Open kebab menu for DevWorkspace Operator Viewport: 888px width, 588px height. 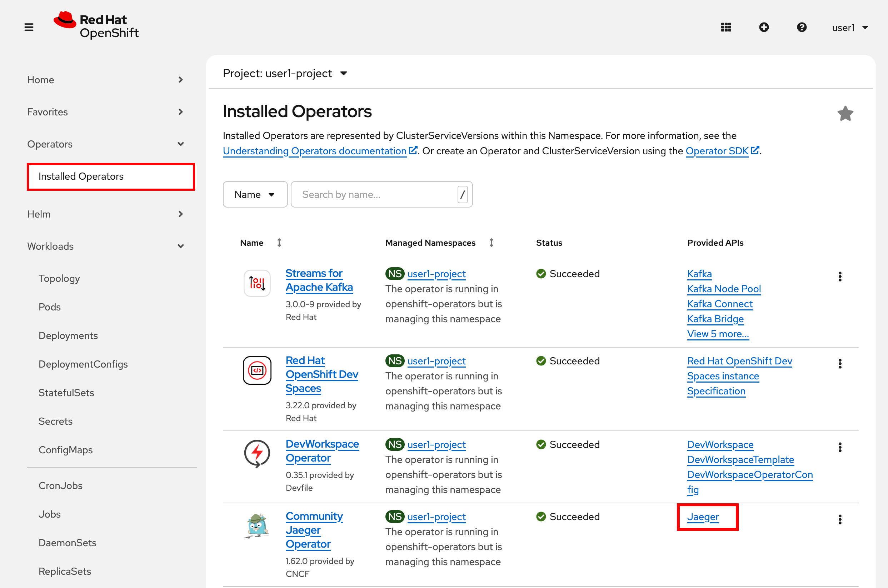840,447
